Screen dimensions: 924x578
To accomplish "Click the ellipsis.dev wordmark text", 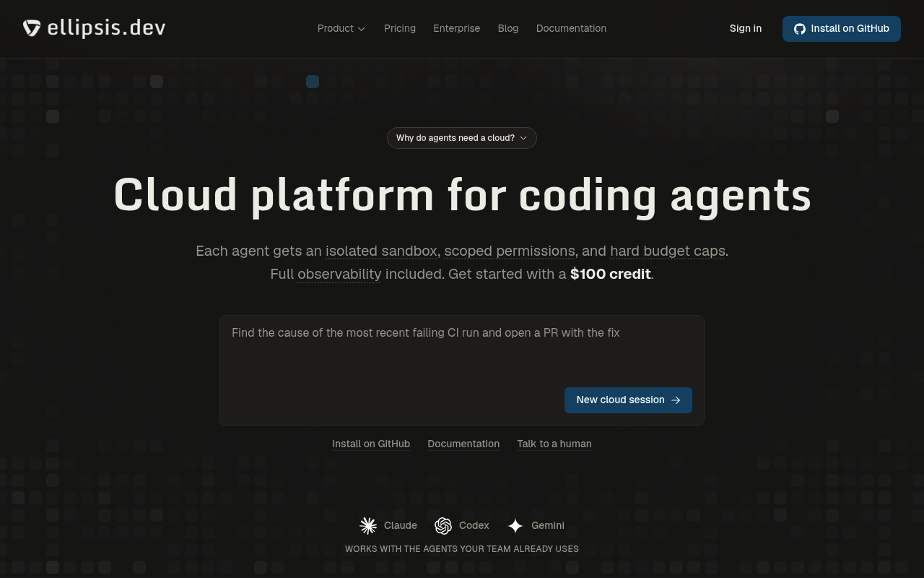I will [x=106, y=28].
